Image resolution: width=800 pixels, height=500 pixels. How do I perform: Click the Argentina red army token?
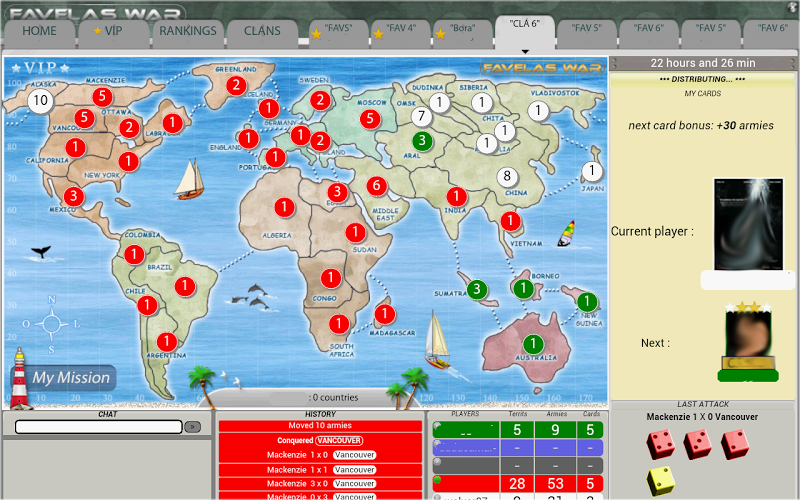167,341
